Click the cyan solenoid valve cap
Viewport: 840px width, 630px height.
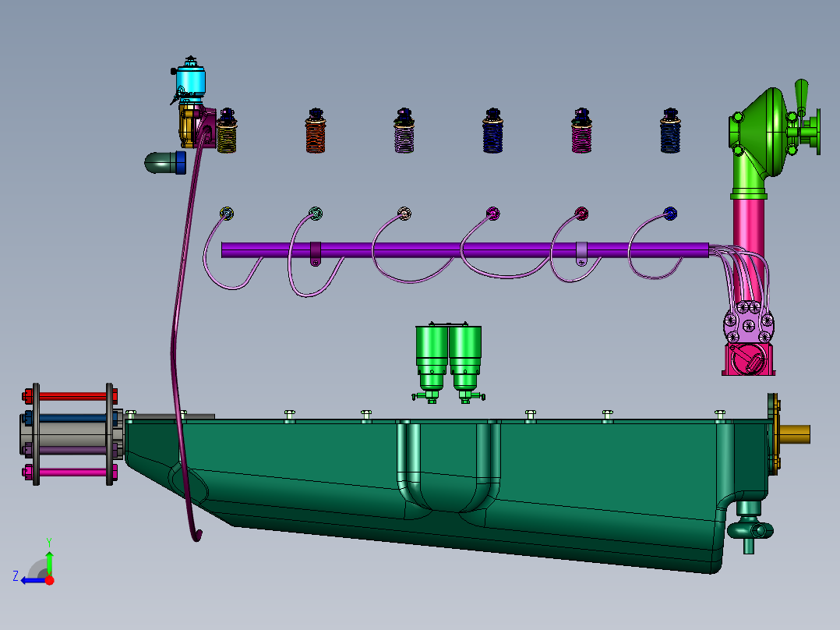pyautogui.click(x=191, y=80)
